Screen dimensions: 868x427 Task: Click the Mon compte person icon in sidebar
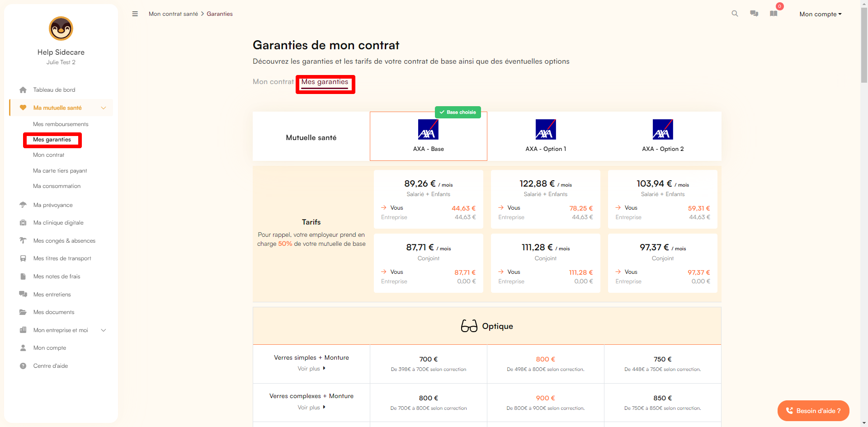click(23, 348)
